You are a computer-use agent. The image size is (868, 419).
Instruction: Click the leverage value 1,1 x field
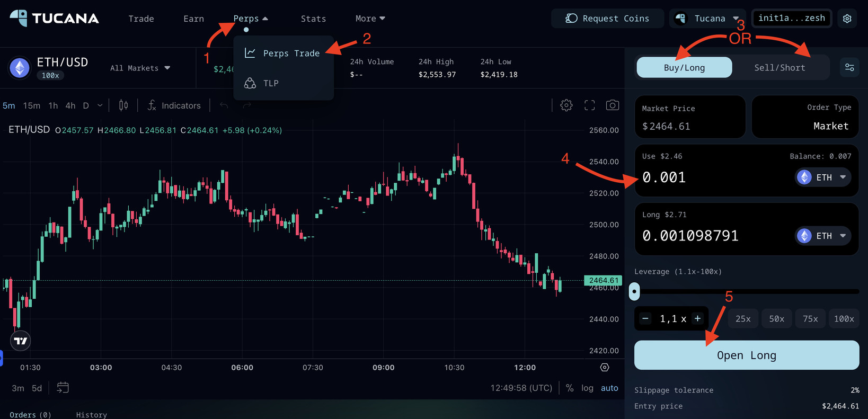pos(673,318)
